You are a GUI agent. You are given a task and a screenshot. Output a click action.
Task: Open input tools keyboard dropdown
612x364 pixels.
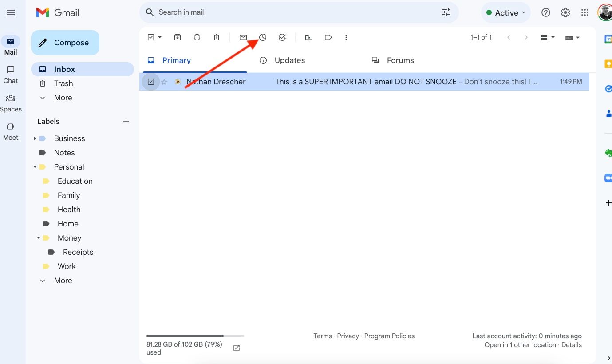point(573,37)
